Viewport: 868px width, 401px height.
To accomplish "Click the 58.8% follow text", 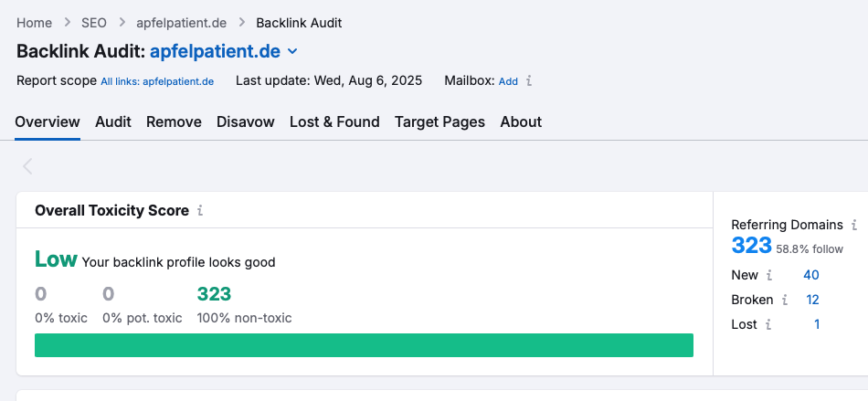I will click(810, 249).
